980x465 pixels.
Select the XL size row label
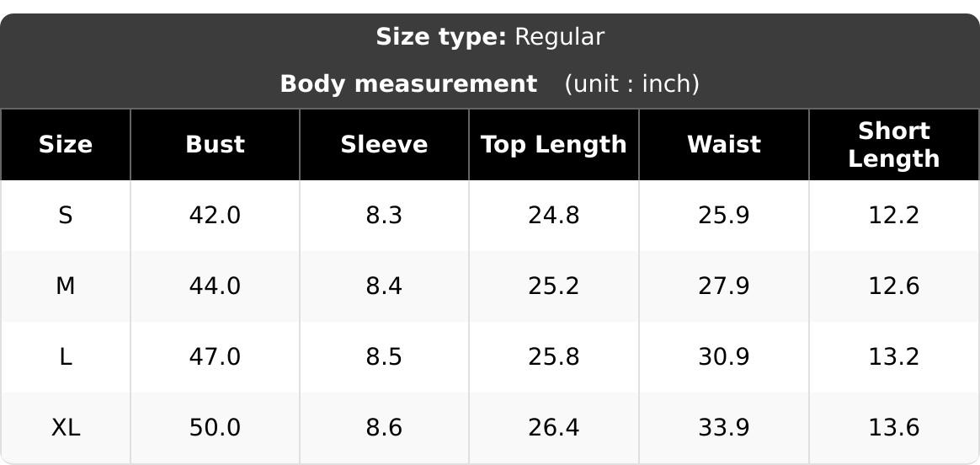point(66,428)
